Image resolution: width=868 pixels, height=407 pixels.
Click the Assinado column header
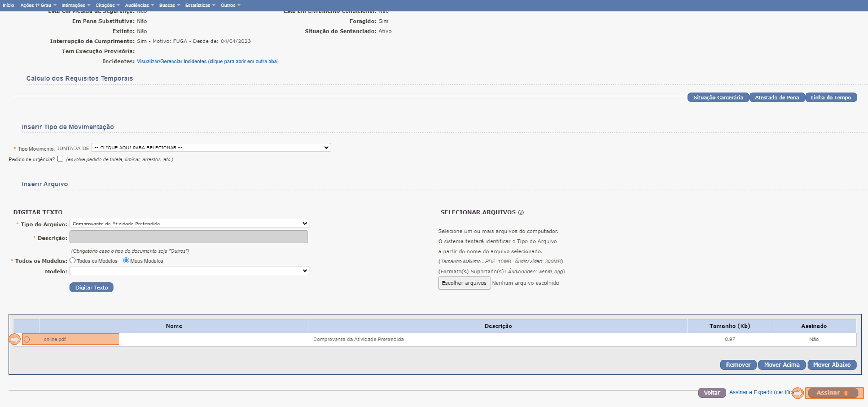814,326
